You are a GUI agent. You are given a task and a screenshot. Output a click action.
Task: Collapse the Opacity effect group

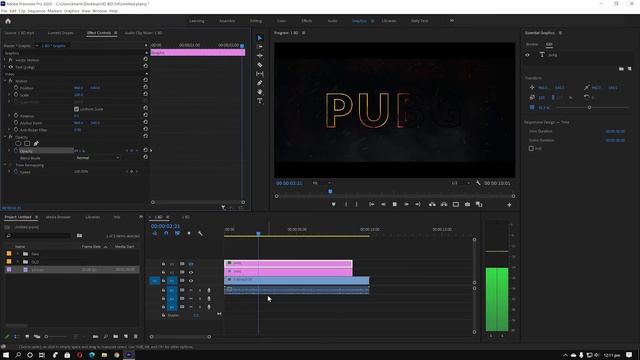(5, 137)
